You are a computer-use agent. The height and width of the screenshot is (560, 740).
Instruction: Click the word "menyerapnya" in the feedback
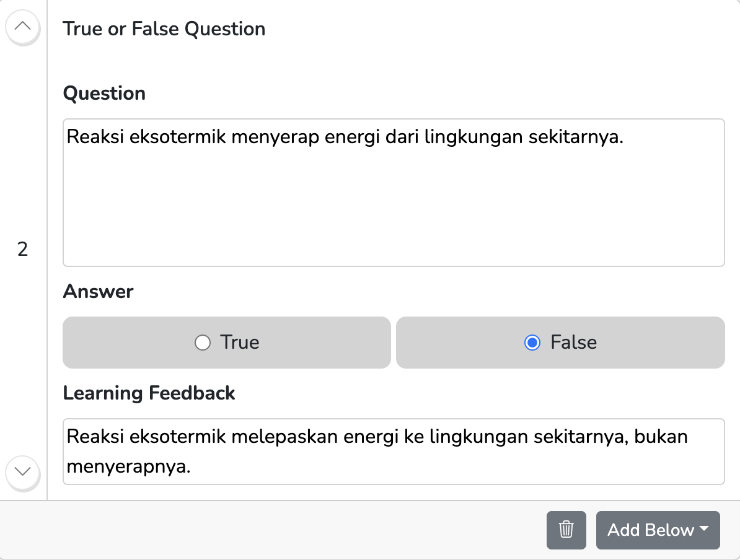126,466
